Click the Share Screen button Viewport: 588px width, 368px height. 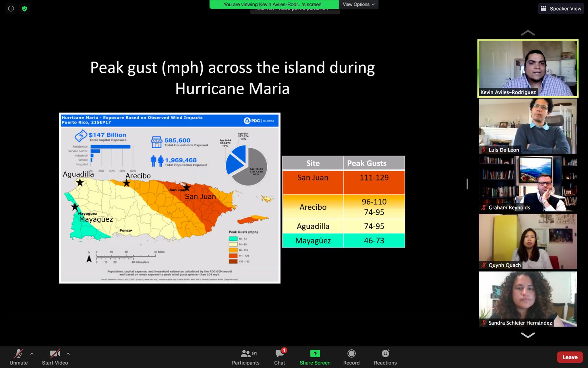(315, 357)
